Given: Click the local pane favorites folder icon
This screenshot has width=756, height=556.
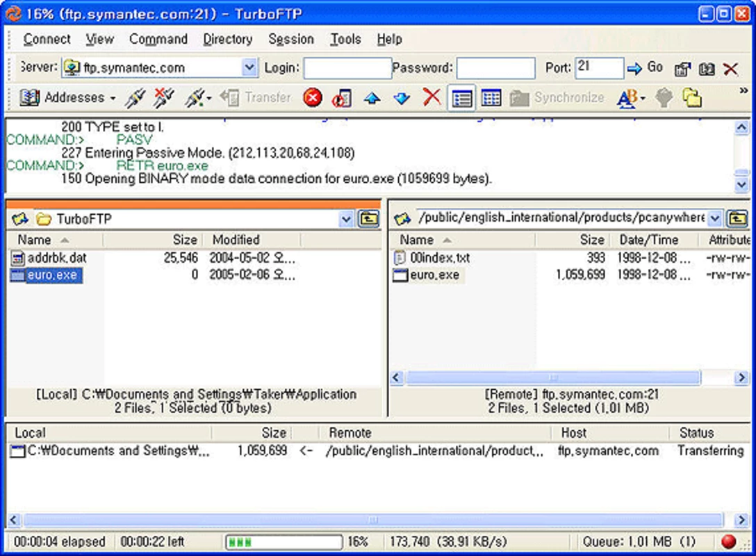Looking at the screenshot, I should click(19, 220).
